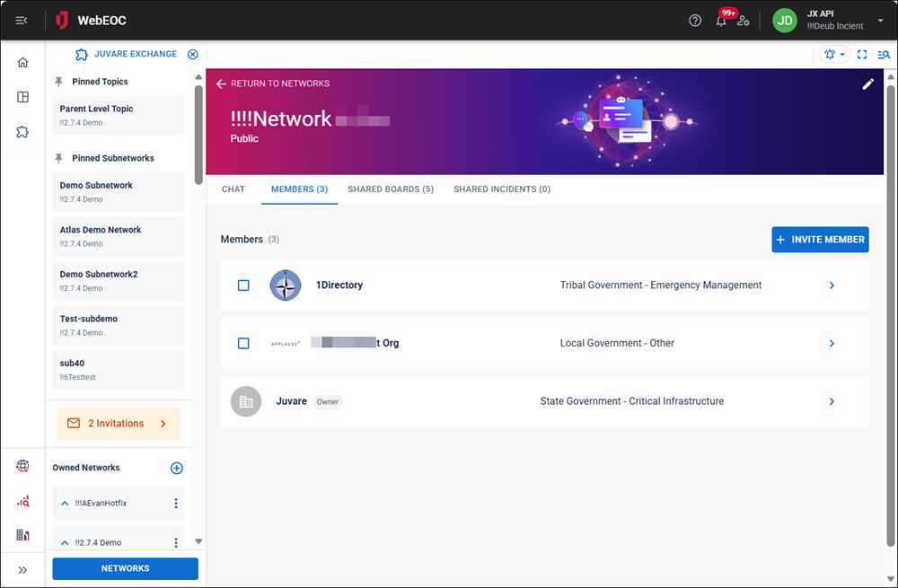Expand the Local Government member chevron
The height and width of the screenshot is (588, 898).
coord(832,344)
